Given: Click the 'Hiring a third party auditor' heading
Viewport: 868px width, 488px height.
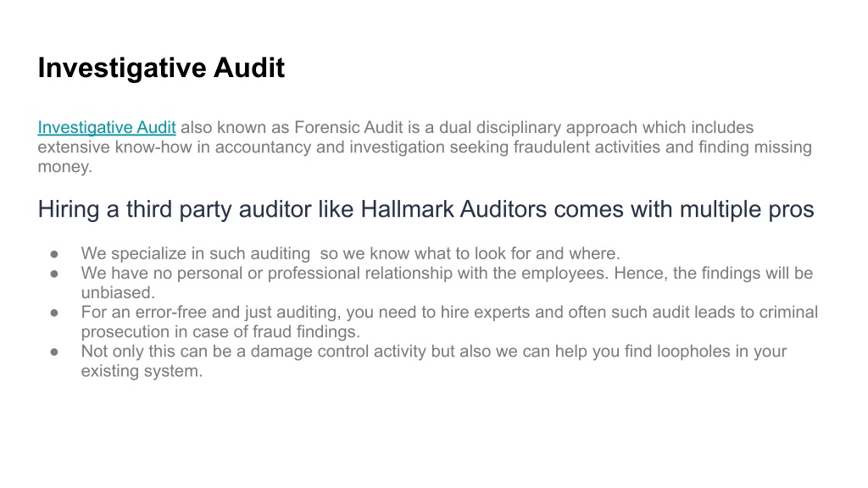Looking at the screenshot, I should 426,209.
